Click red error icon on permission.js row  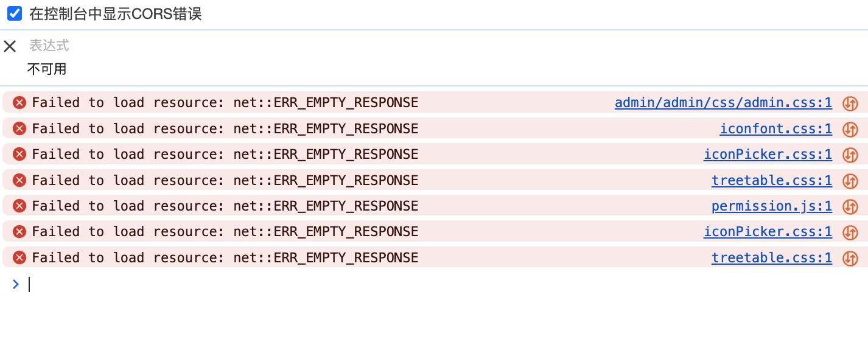[x=19, y=206]
